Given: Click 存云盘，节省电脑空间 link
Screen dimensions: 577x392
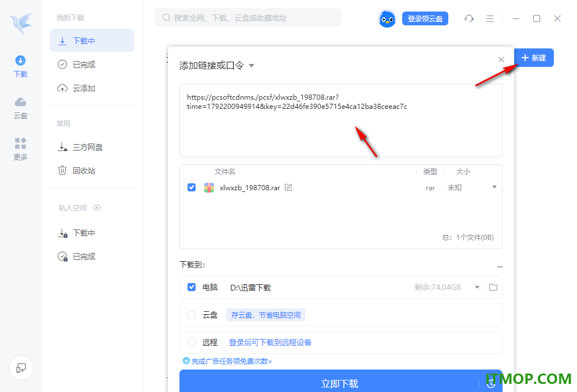Looking at the screenshot, I should (x=265, y=315).
